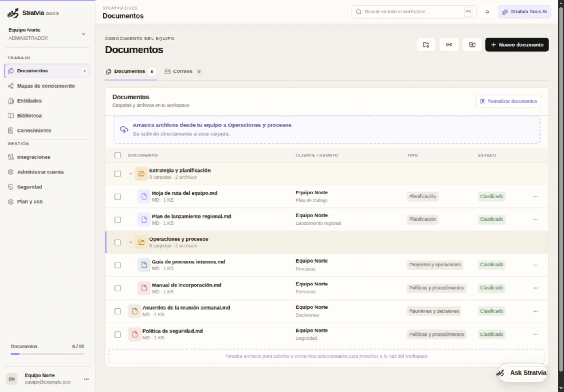Collapse the Estrategia y planificación folder
Screen dimensions: 564x392
131,174
